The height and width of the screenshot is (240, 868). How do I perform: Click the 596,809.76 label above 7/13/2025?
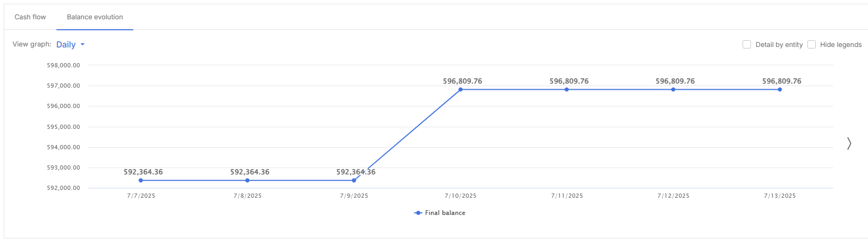[x=781, y=81]
